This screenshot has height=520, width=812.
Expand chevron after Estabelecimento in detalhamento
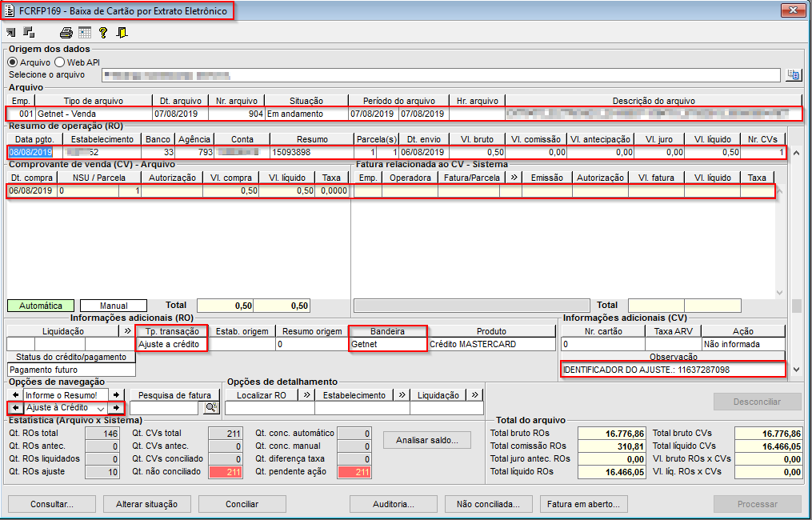[x=402, y=395]
